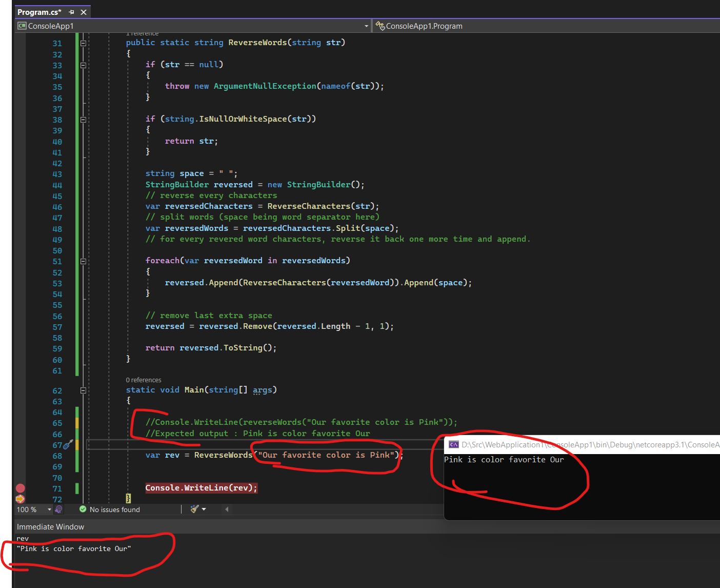Click the C# project icon beside ConsoleApp1

click(x=22, y=26)
